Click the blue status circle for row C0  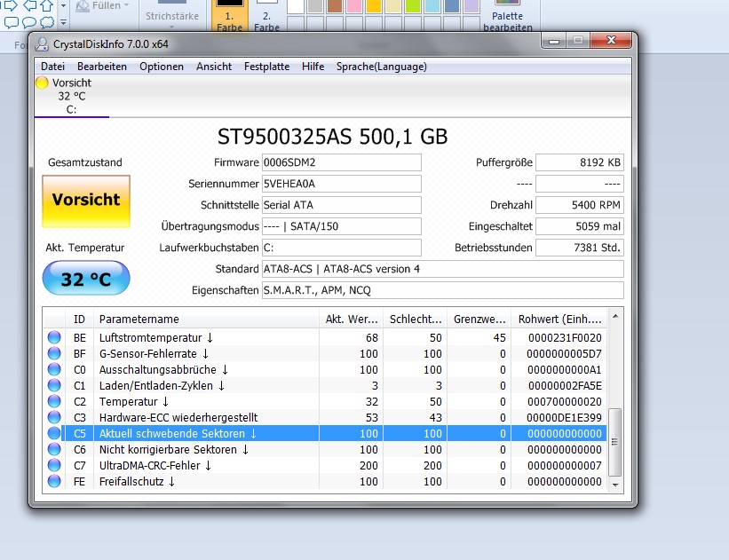[54, 369]
